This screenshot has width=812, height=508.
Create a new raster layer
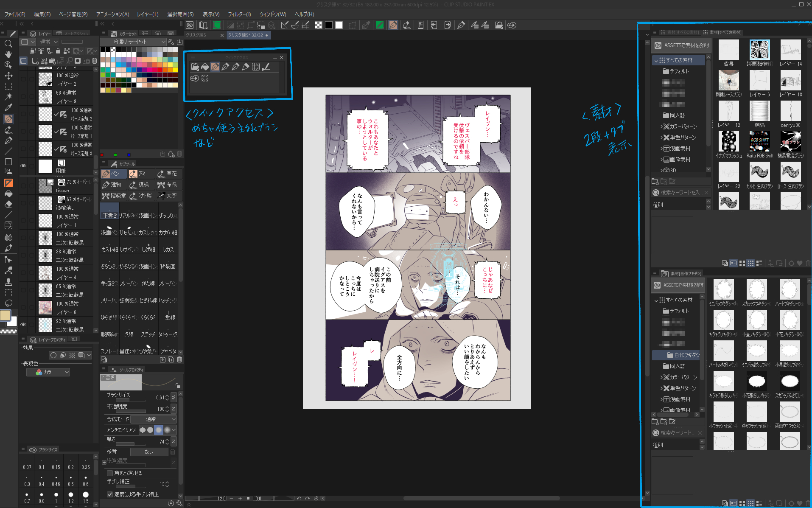point(35,61)
